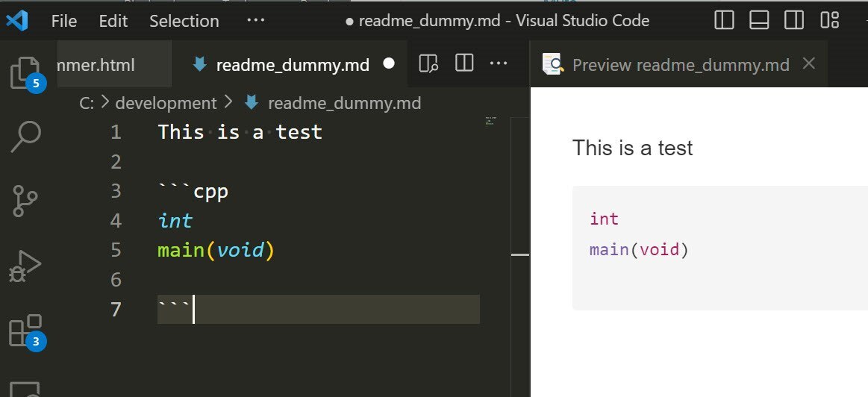Switch to the partially visible html tab
Screen dimensions: 868x397
[114, 63]
